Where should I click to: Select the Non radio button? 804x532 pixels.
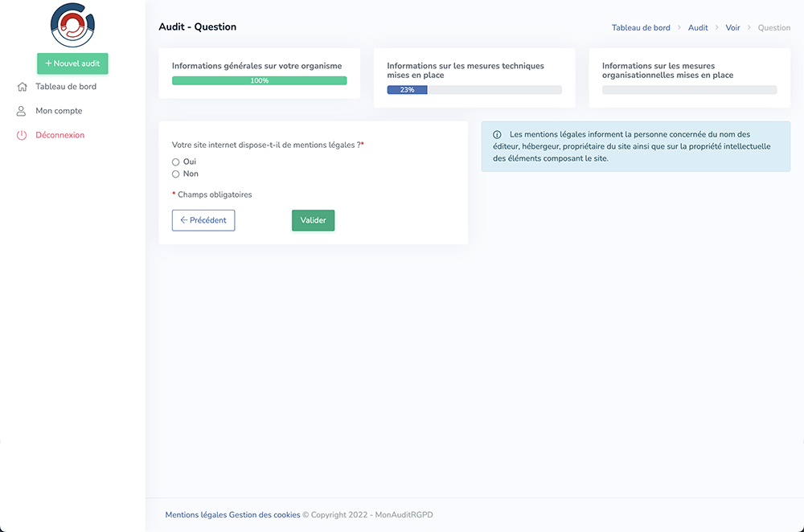(x=176, y=174)
